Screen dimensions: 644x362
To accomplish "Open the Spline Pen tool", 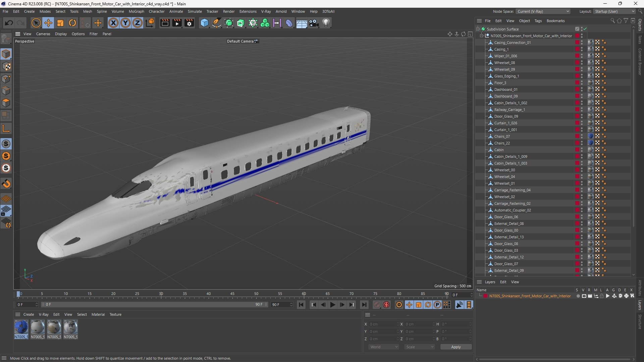I will [217, 23].
